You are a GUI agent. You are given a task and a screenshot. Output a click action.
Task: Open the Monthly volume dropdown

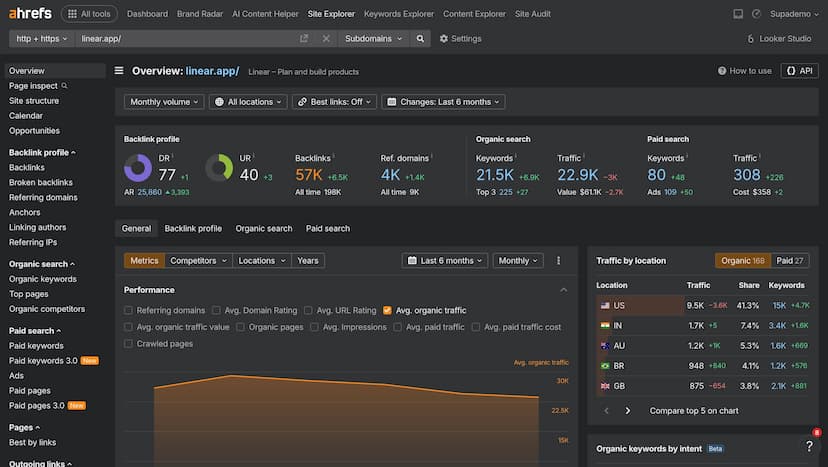(x=164, y=102)
